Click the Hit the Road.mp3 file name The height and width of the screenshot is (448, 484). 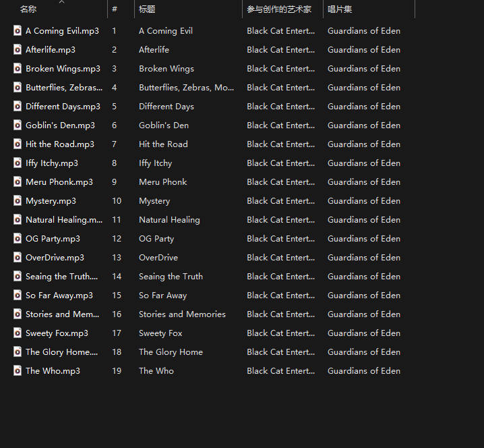[x=60, y=144]
